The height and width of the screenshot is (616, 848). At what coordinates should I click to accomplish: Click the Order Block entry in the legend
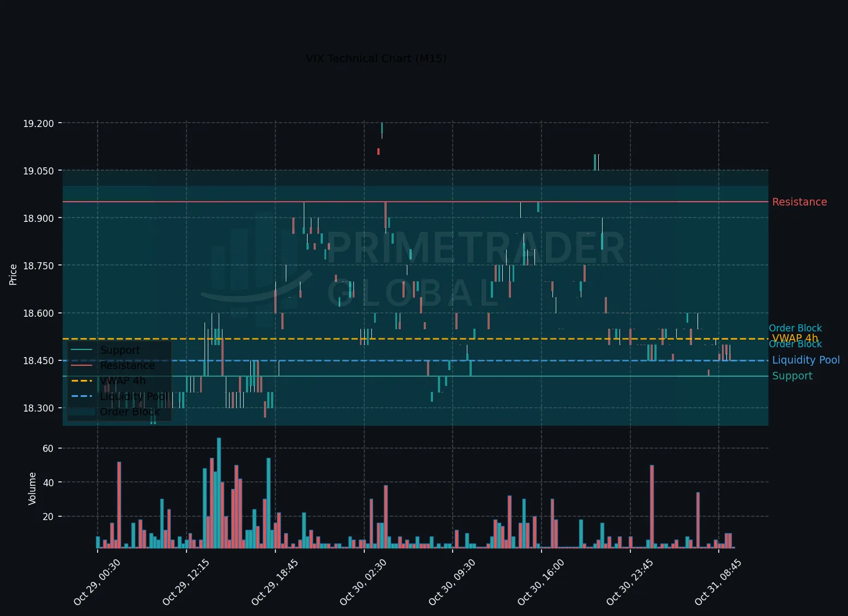click(130, 412)
